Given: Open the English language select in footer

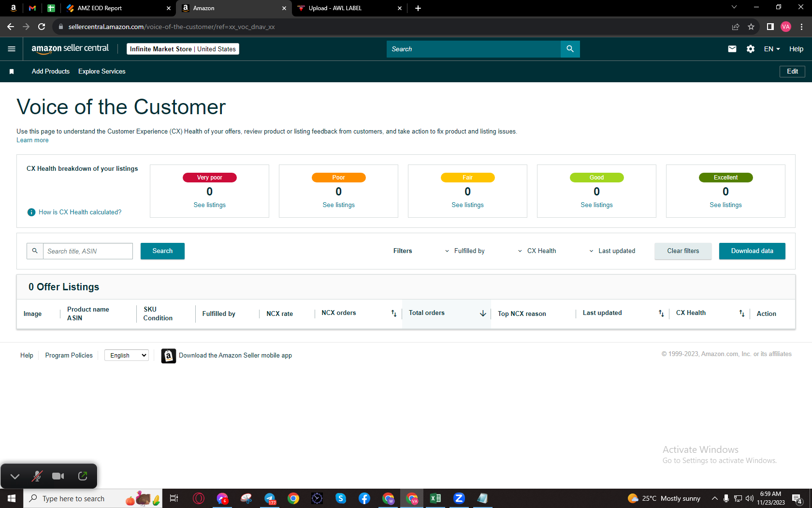Looking at the screenshot, I should [x=127, y=355].
